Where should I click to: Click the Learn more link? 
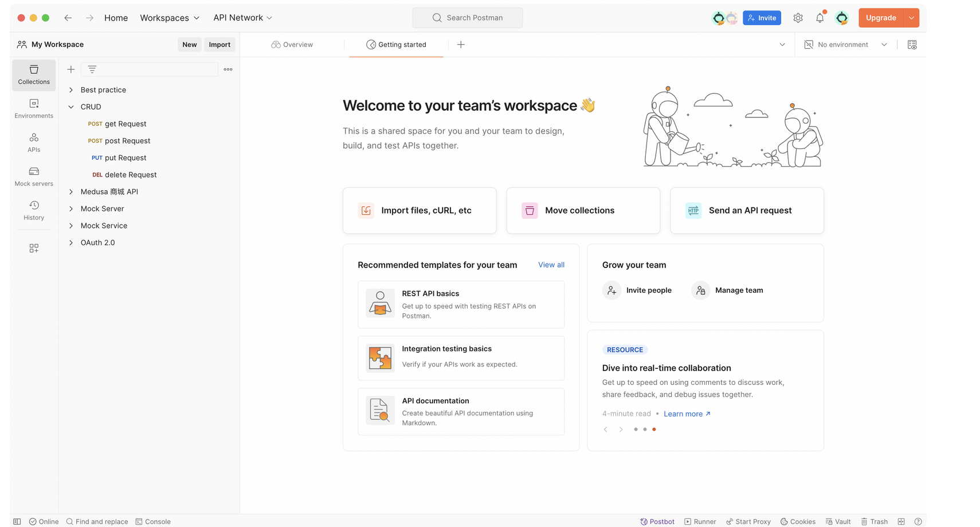(687, 414)
